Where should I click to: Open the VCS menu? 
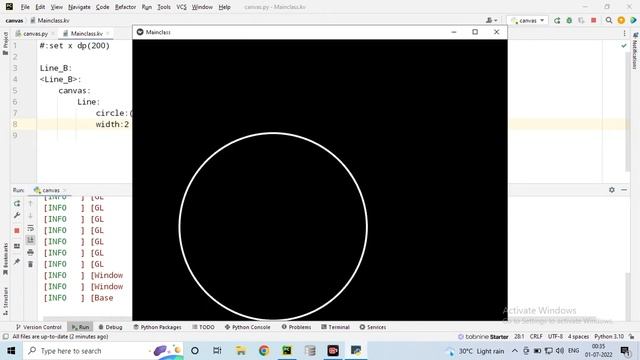point(181,7)
